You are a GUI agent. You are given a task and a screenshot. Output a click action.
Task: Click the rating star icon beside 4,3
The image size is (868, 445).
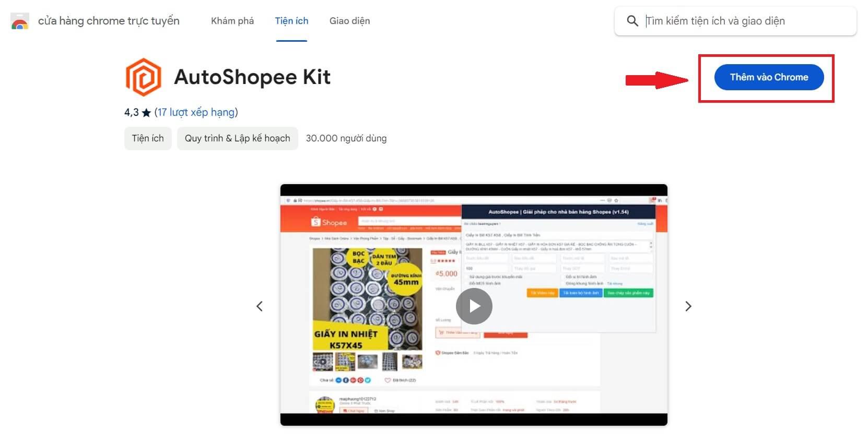[146, 113]
